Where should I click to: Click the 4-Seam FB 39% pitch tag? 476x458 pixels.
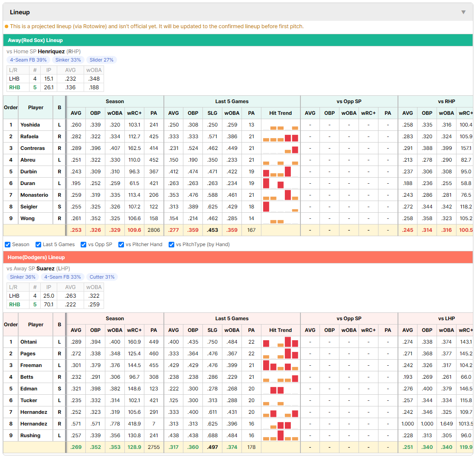[28, 60]
